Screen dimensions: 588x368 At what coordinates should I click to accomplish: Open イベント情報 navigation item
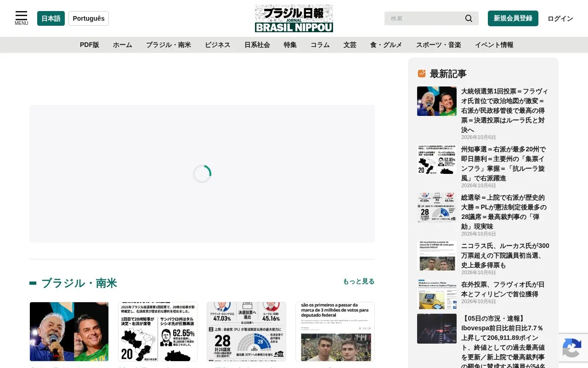494,45
